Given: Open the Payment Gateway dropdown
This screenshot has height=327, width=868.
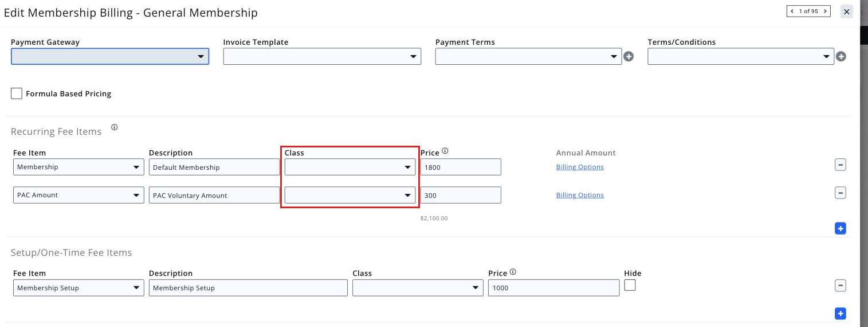Looking at the screenshot, I should tap(110, 56).
